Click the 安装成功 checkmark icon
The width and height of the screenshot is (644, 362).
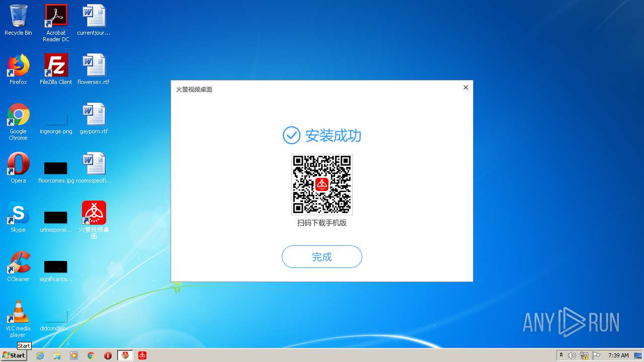pos(291,135)
